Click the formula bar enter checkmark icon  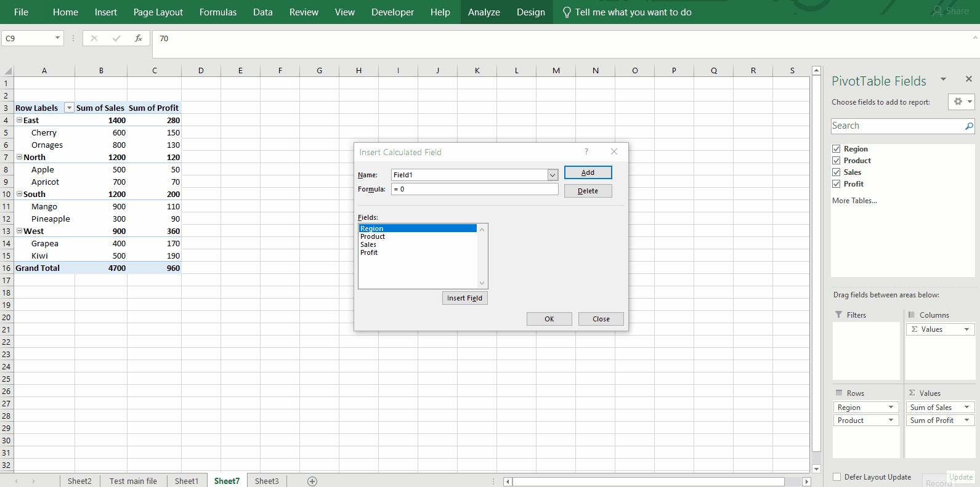(116, 38)
